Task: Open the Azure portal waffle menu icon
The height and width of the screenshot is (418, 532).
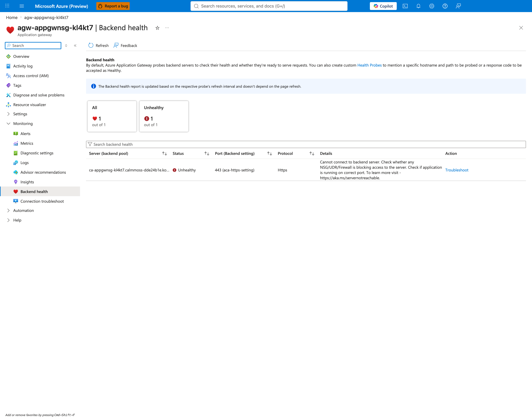Action: pyautogui.click(x=7, y=6)
